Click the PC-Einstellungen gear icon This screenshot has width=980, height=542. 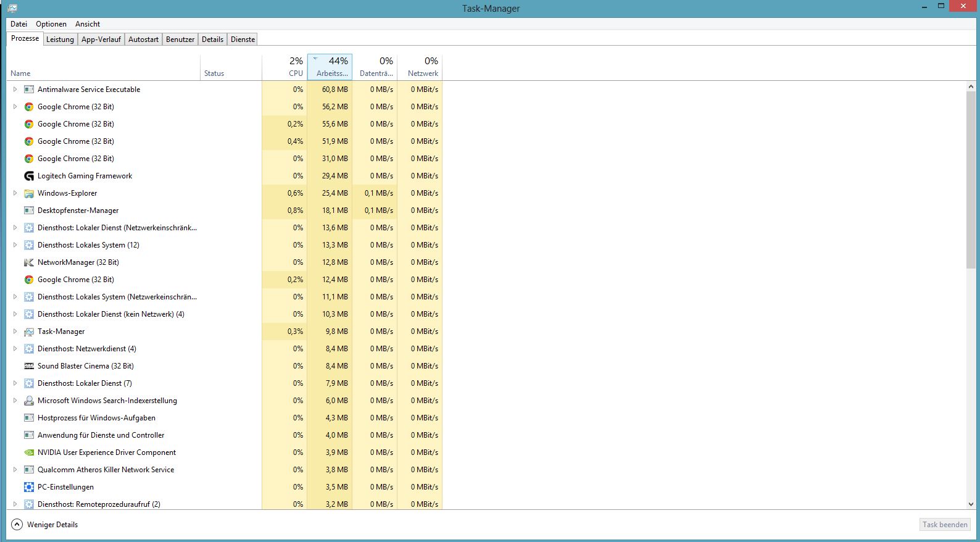28,487
